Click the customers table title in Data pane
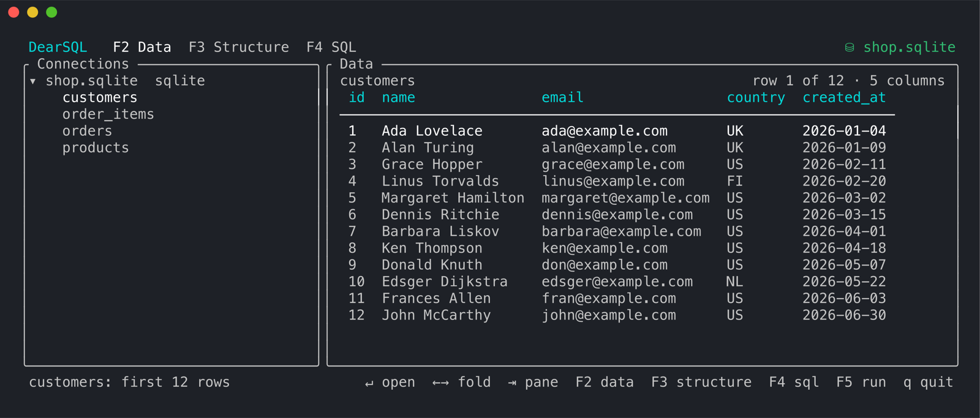 (377, 81)
